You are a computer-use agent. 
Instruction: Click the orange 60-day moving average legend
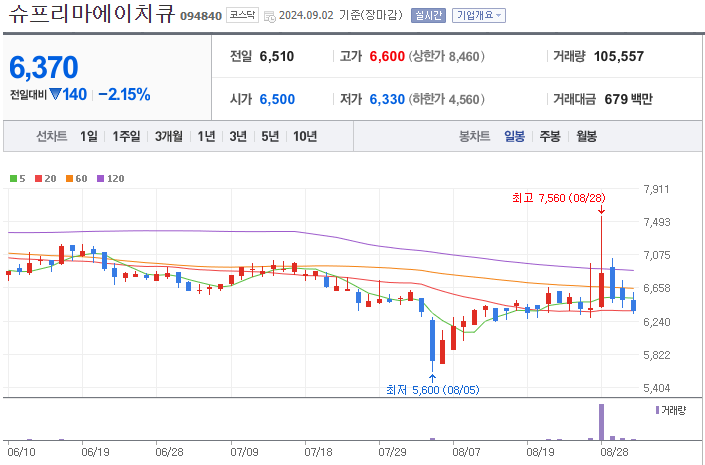[76, 179]
